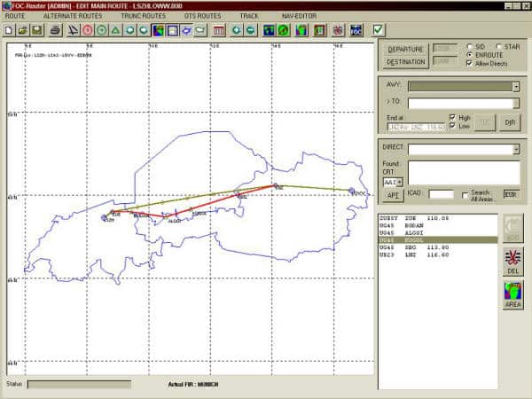Uncheck the Allow Directs checkbox
This screenshot has width=532, height=399.
coord(470,63)
